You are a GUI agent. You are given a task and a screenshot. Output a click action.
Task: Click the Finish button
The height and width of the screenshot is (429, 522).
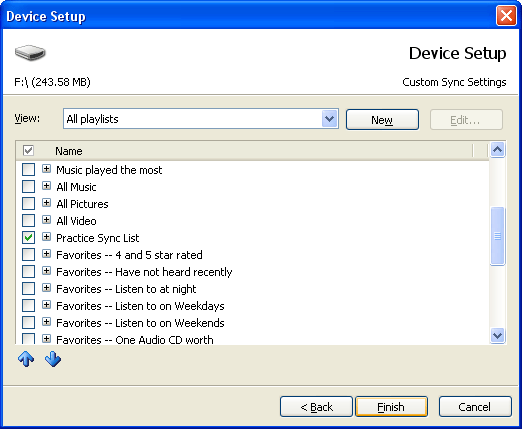coord(391,407)
